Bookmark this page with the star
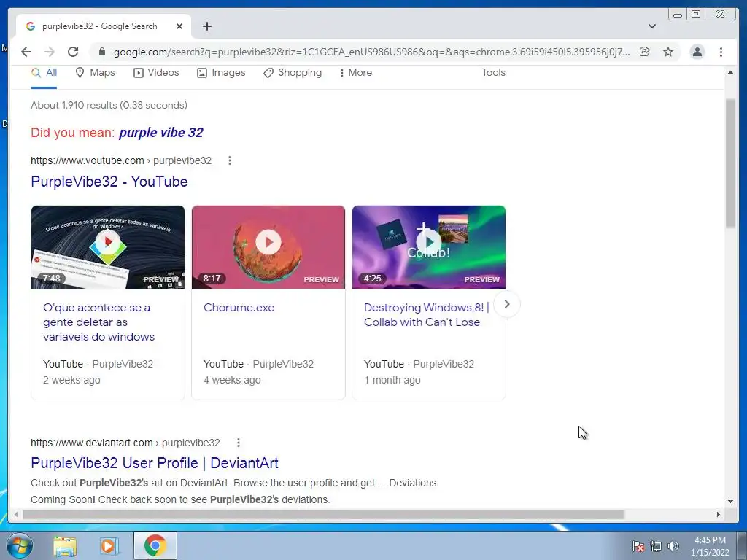Image resolution: width=747 pixels, height=560 pixels. [x=668, y=52]
